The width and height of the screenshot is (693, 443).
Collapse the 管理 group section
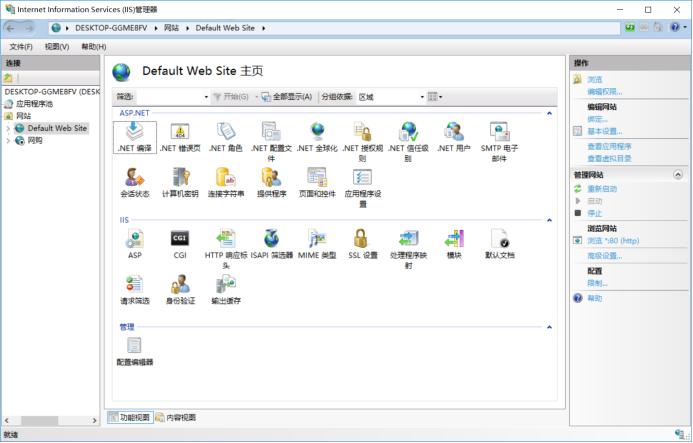pyautogui.click(x=549, y=327)
